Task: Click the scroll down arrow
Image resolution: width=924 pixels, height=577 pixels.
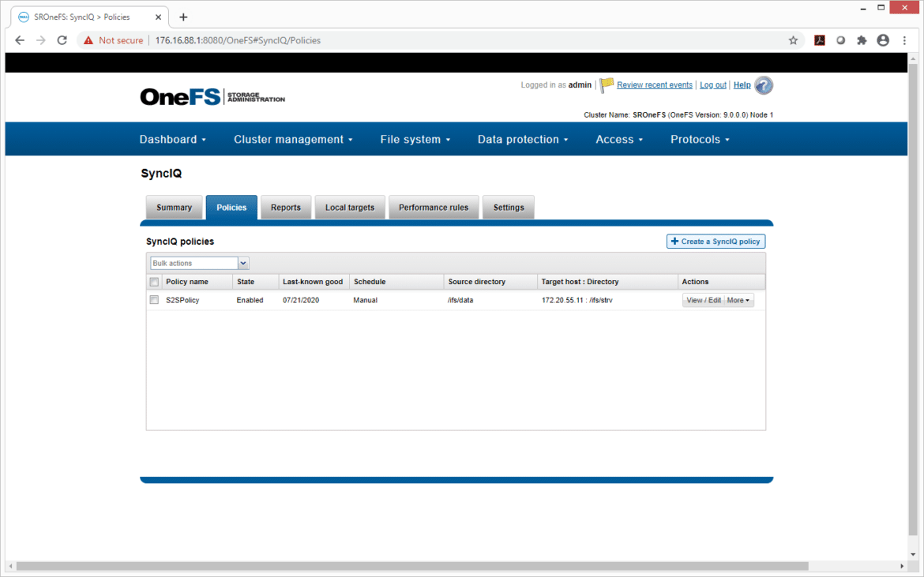Action: coord(913,554)
